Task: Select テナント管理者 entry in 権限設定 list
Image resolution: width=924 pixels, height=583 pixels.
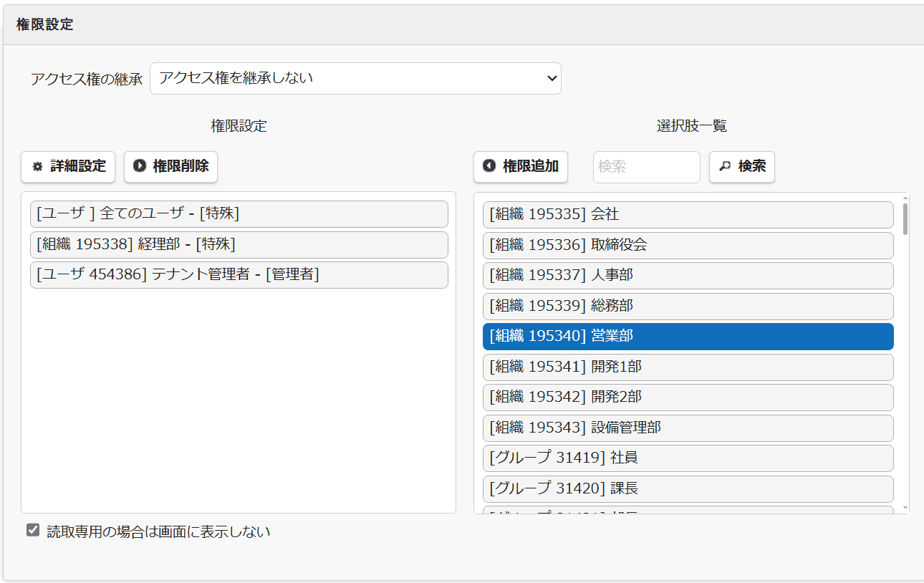Action: tap(239, 274)
